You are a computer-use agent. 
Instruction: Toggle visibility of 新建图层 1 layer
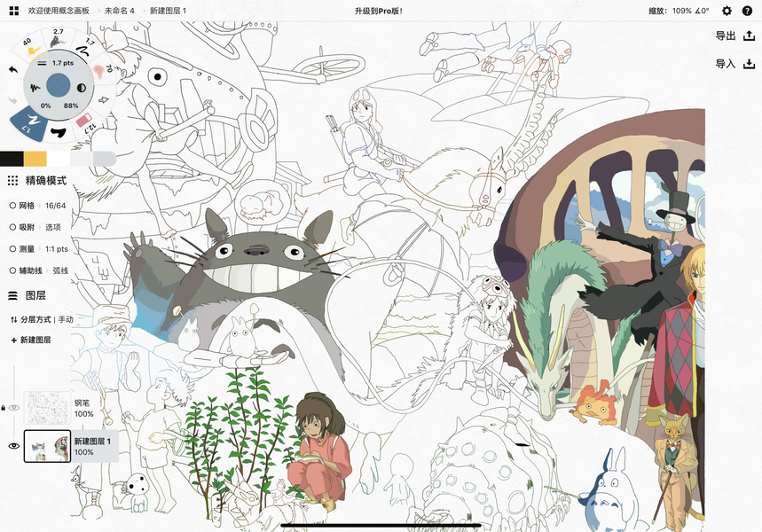click(x=14, y=445)
